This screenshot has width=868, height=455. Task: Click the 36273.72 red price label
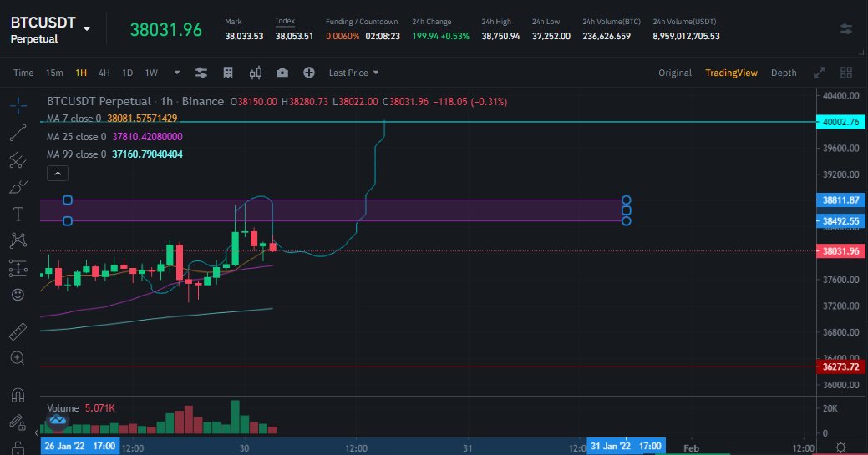click(840, 367)
